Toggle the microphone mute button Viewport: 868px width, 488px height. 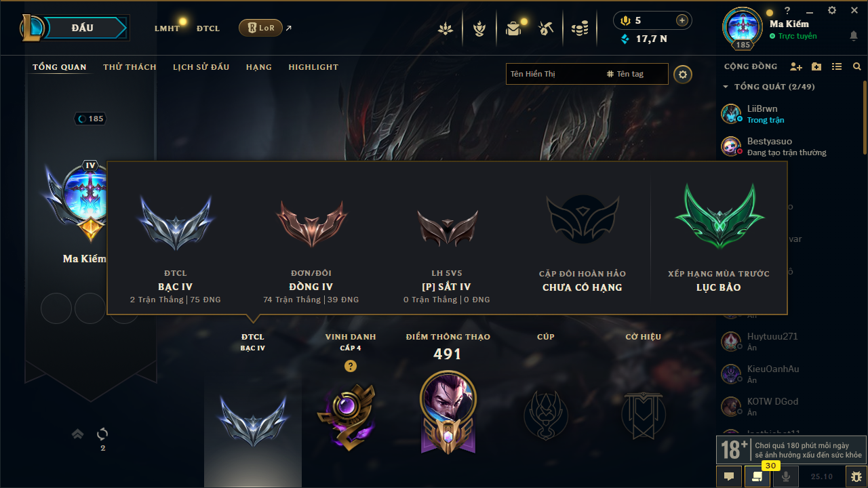786,476
